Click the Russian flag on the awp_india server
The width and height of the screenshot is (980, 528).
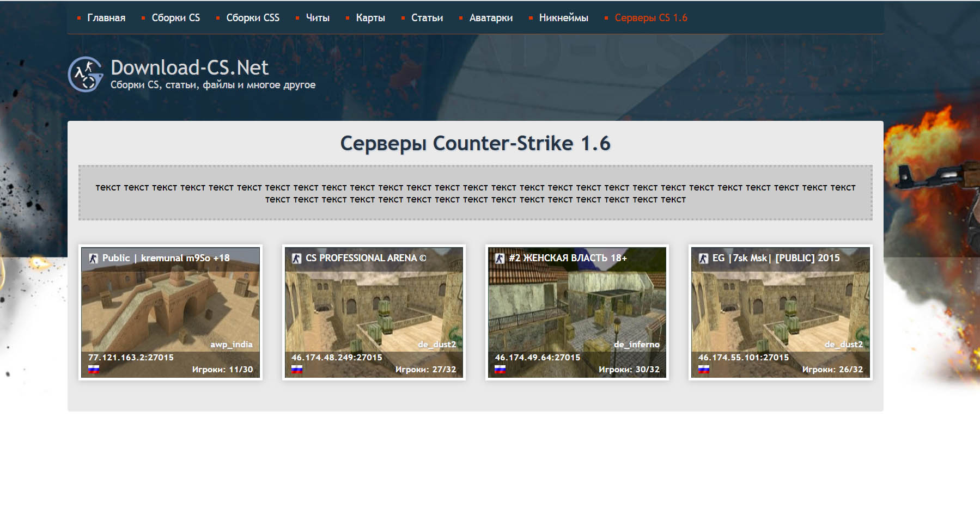94,369
